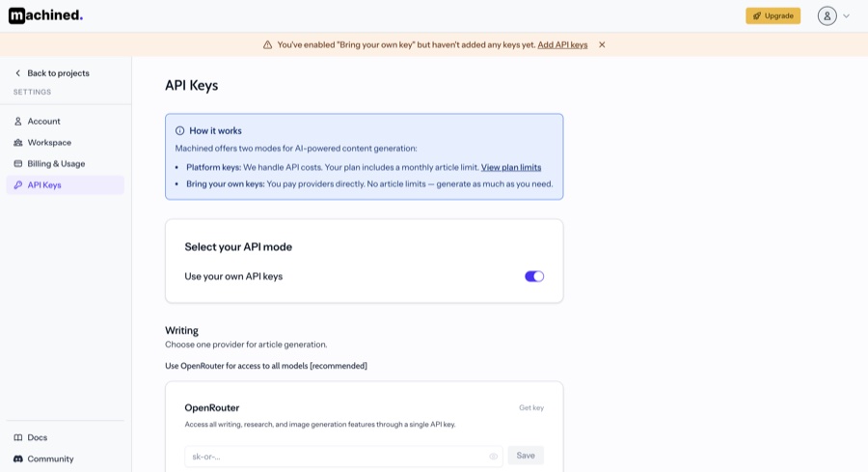Viewport: 868px width, 472px height.
Task: Click the Docs book icon
Action: (17, 437)
